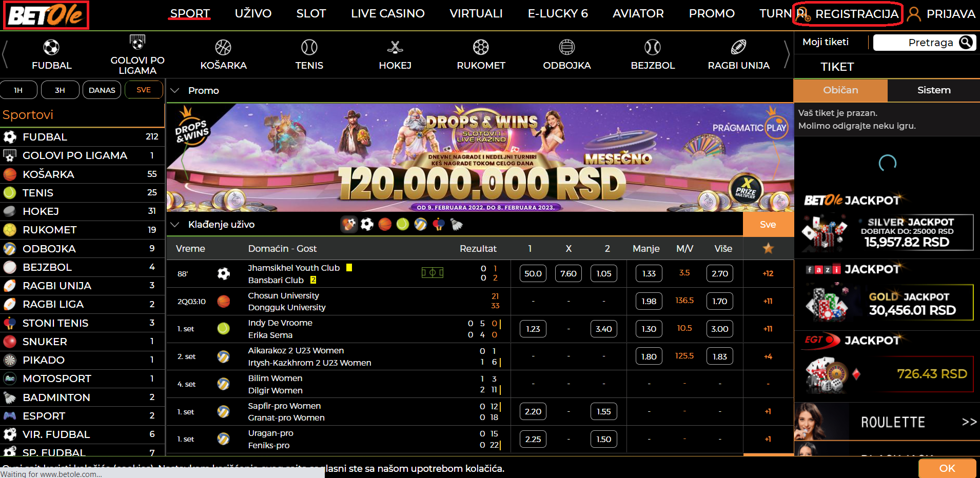Select odds 3.40 for Erika Sema
The image size is (980, 478).
point(604,329)
